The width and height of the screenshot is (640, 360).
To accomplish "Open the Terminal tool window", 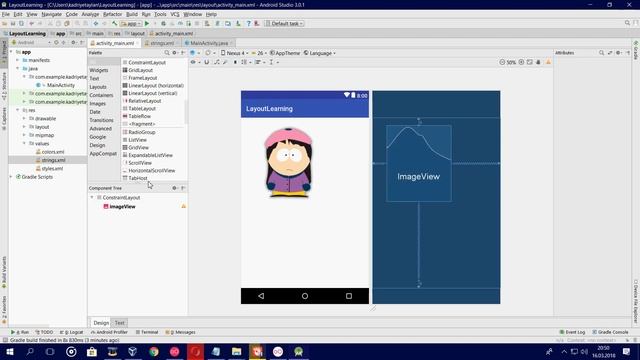I will point(147,332).
